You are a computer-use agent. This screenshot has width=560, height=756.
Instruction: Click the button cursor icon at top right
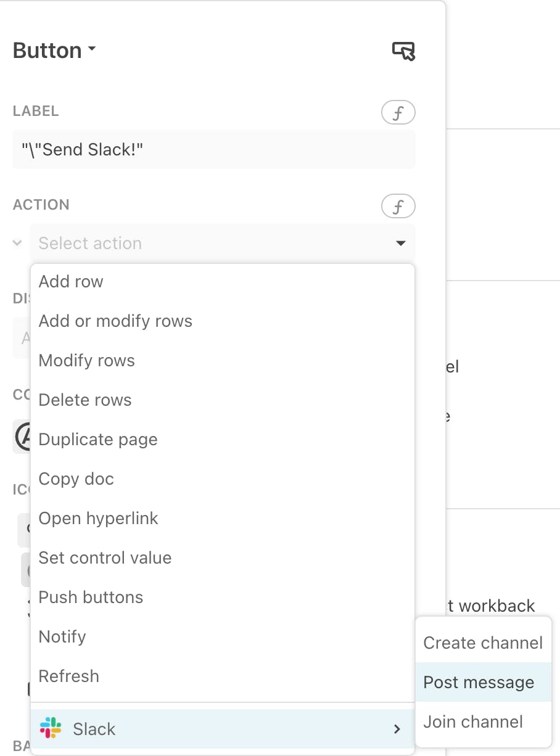pyautogui.click(x=404, y=51)
